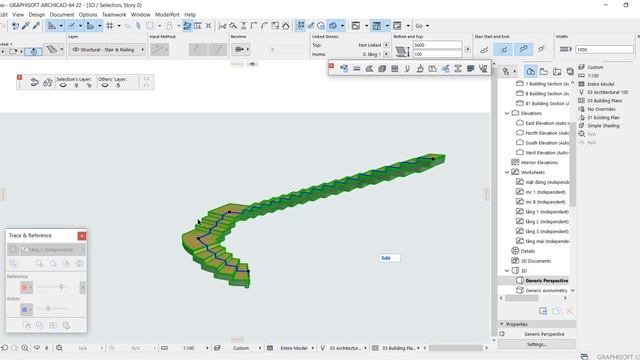The height and width of the screenshot is (360, 640).
Task: Select the fourth Stair Start and End option
Action: click(541, 49)
